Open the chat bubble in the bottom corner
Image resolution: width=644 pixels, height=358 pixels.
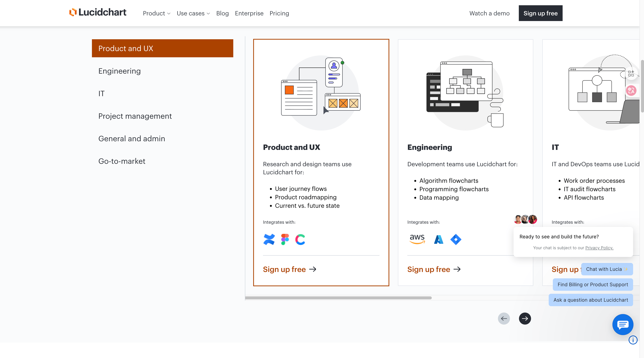point(623,325)
